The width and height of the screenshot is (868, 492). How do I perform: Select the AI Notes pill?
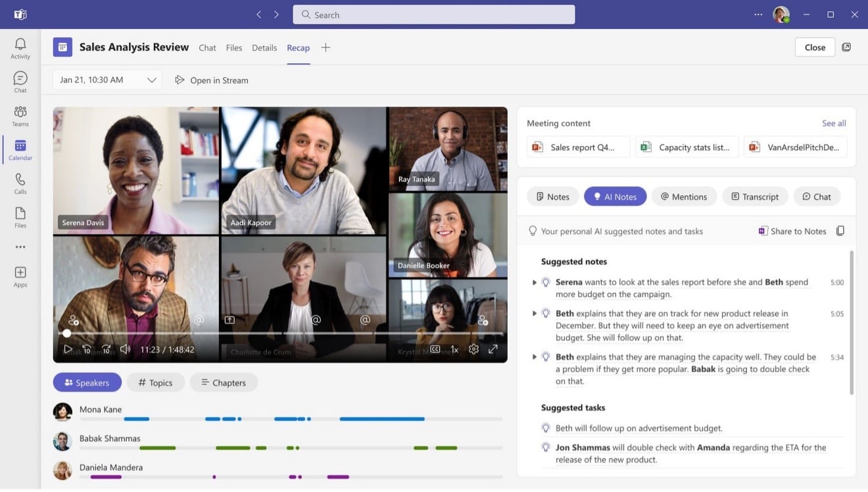pyautogui.click(x=615, y=196)
